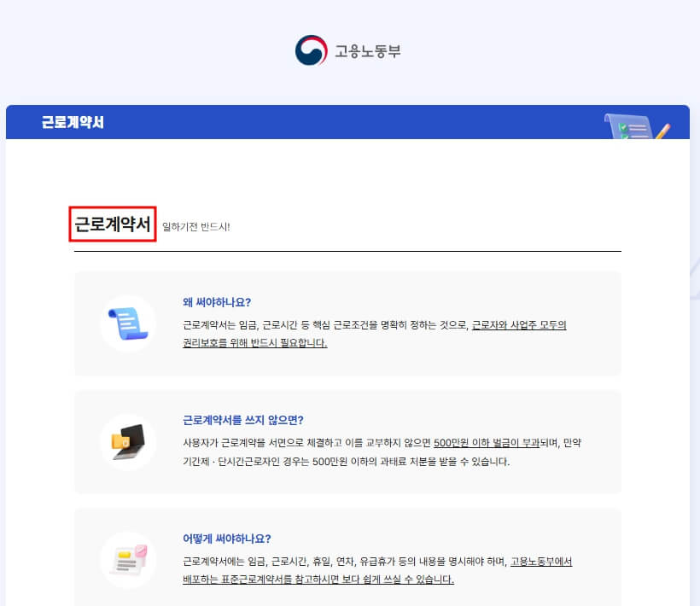
Task: Click the clipboard illustration in the blue header
Action: (627, 126)
